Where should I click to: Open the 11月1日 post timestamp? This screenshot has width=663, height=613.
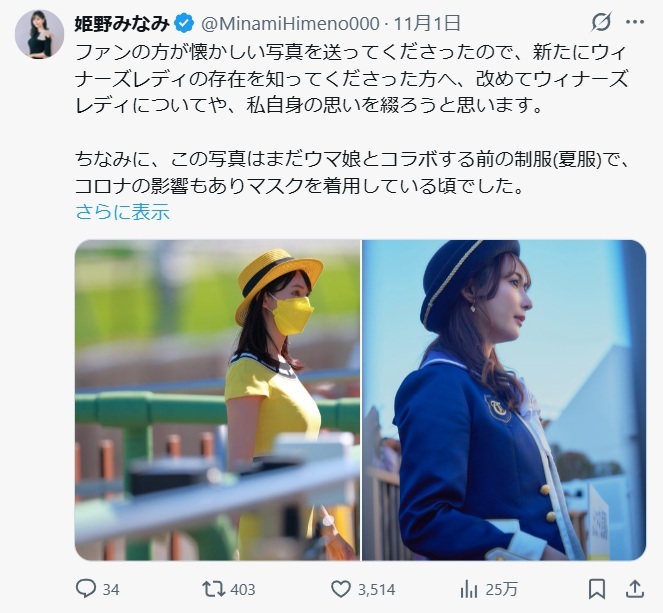coord(427,23)
